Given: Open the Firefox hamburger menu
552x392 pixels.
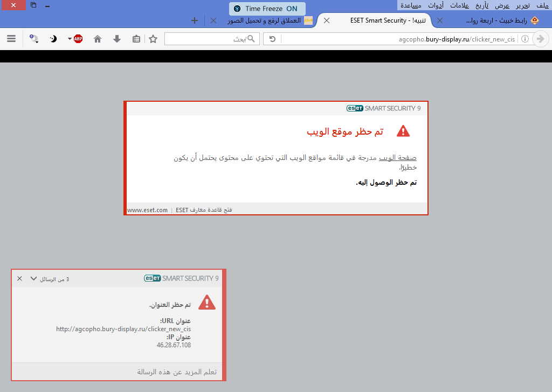Looking at the screenshot, I should (x=11, y=39).
